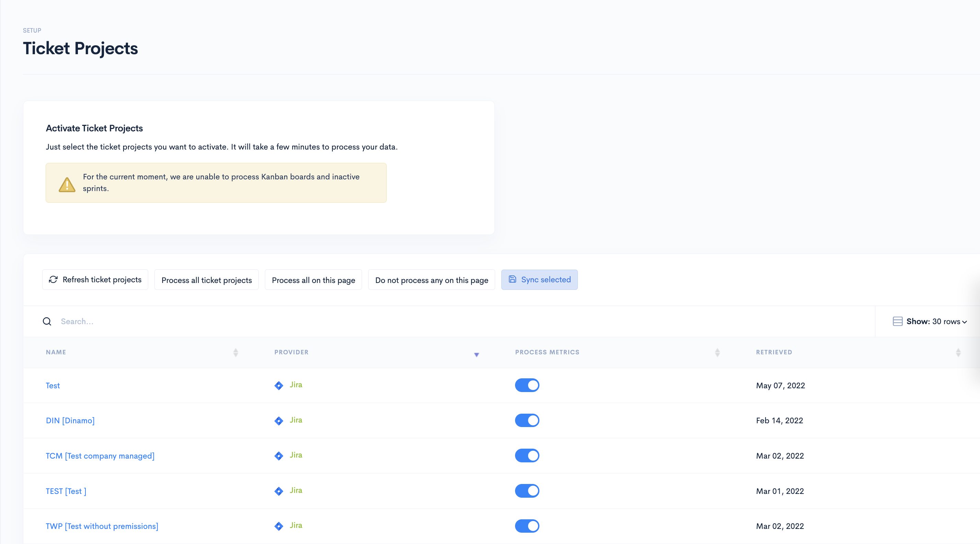Viewport: 980px width, 544px height.
Task: Toggle process metrics for TEST [Test ]
Action: pos(527,491)
